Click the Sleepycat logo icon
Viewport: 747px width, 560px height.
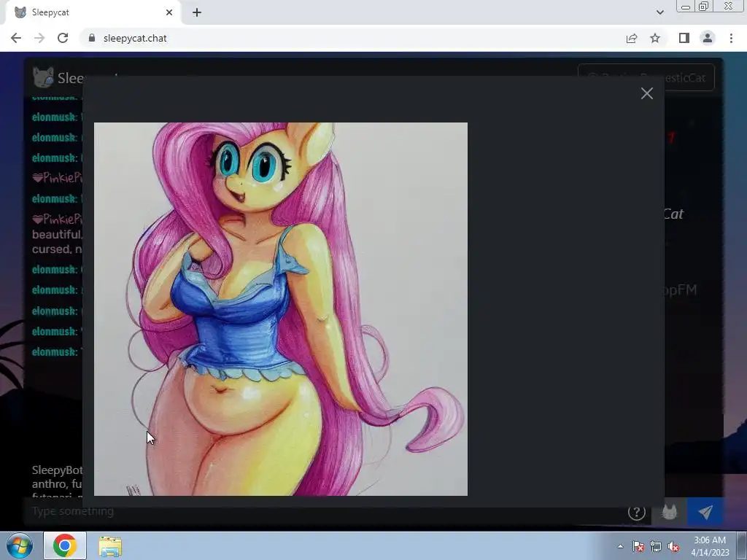[x=42, y=77]
